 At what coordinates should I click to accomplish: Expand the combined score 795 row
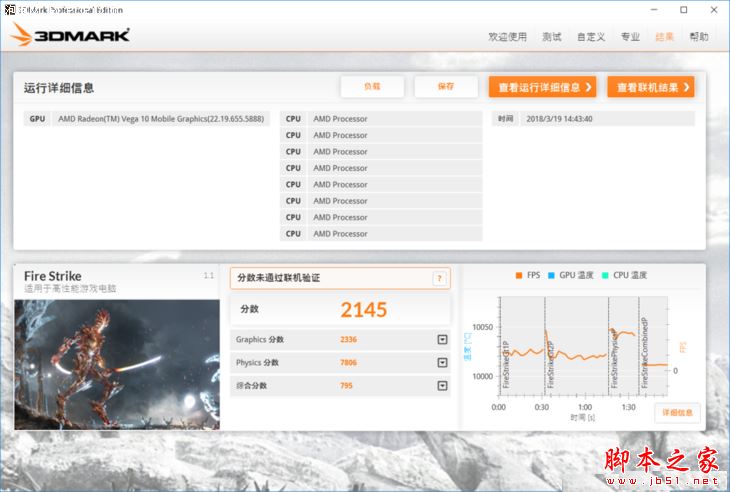[x=442, y=385]
